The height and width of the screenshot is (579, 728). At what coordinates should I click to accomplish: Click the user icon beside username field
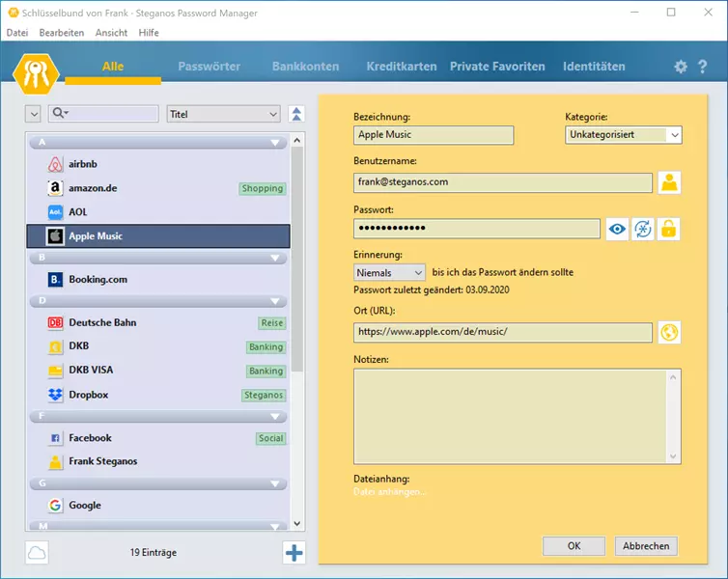668,182
